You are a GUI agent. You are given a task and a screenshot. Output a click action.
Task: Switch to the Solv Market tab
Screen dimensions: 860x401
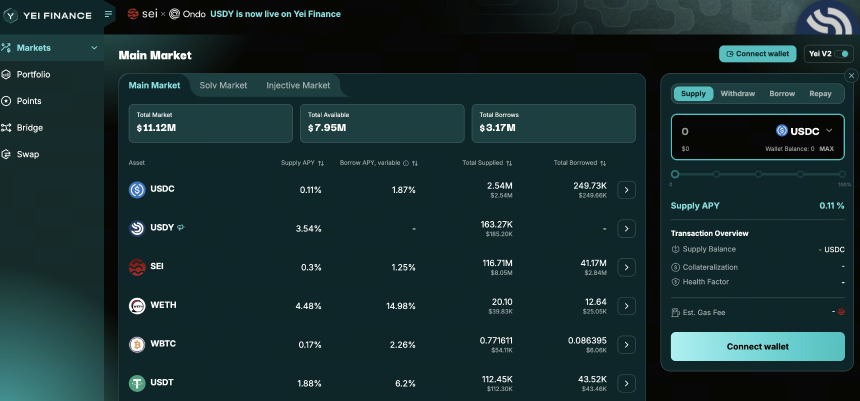[x=223, y=85]
